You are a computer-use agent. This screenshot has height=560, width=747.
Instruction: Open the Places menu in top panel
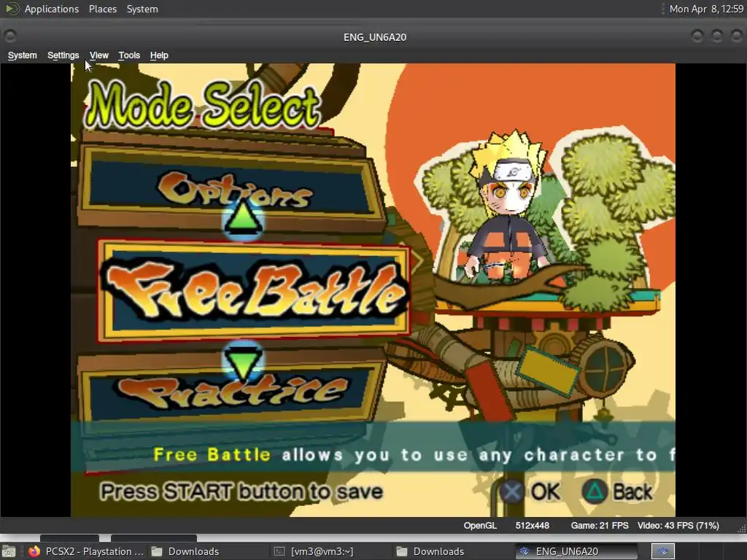click(x=102, y=9)
